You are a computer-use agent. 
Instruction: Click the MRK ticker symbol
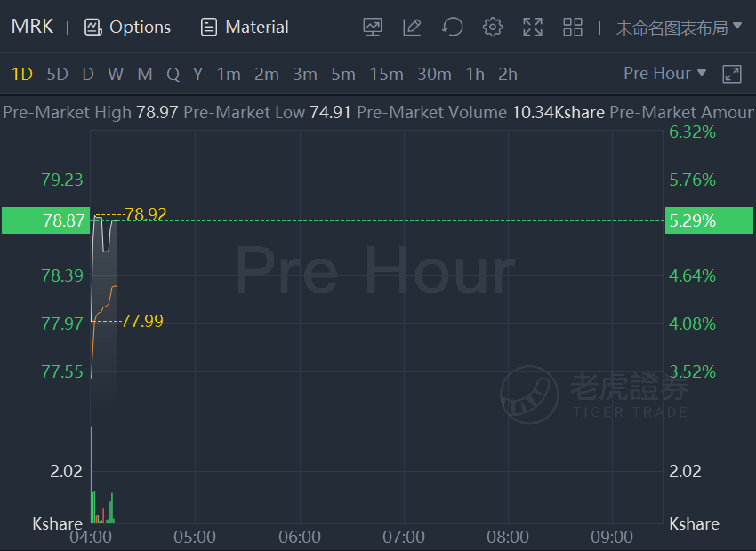tap(32, 27)
